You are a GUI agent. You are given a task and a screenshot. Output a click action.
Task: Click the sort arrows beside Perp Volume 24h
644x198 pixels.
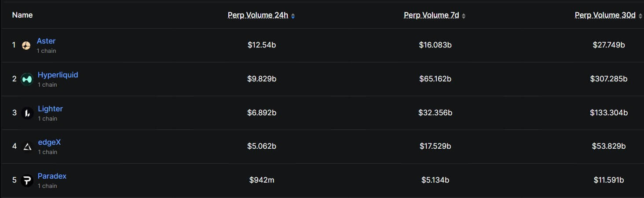coord(293,16)
